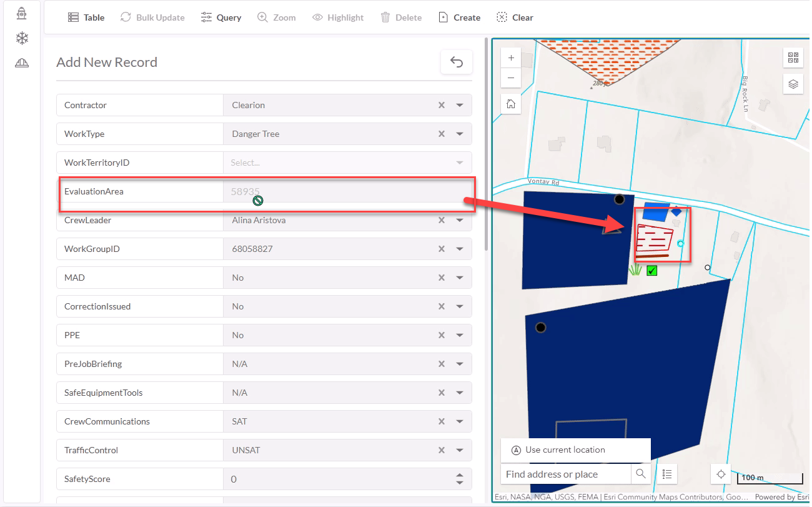Click Bulk Update in toolbar
The image size is (812, 507).
[152, 18]
